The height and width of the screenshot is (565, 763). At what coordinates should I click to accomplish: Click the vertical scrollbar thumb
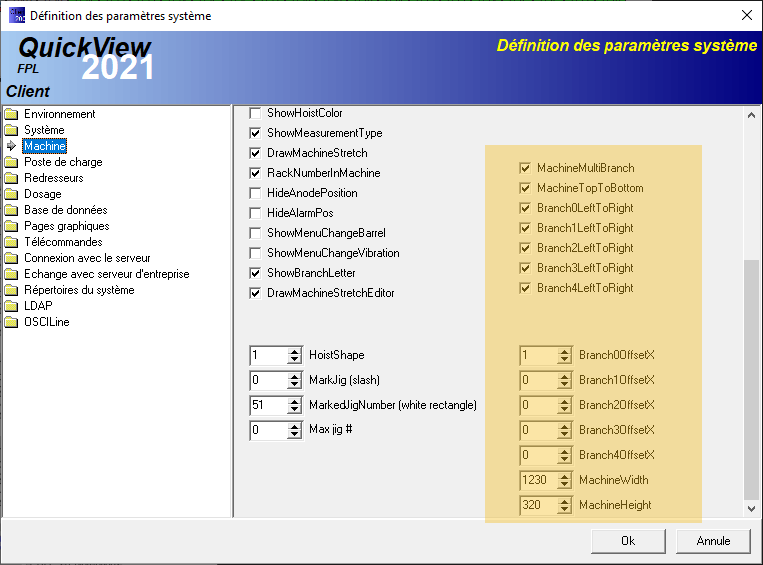tap(751, 380)
